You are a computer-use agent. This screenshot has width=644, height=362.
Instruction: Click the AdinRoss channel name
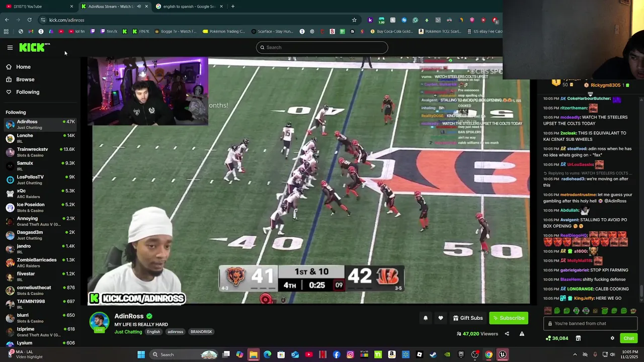[129, 316]
